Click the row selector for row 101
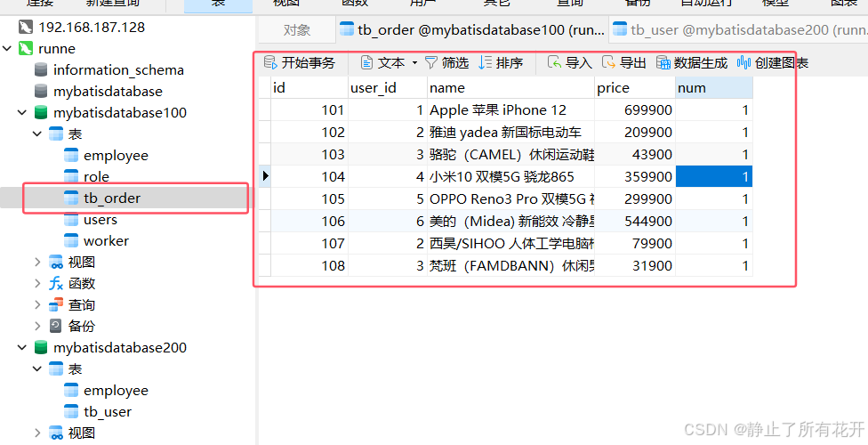Image resolution: width=868 pixels, height=445 pixels. pyautogui.click(x=265, y=110)
